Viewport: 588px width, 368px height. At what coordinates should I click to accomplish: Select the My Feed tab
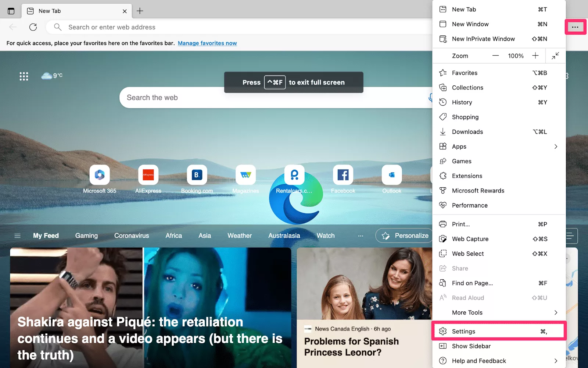(x=46, y=236)
